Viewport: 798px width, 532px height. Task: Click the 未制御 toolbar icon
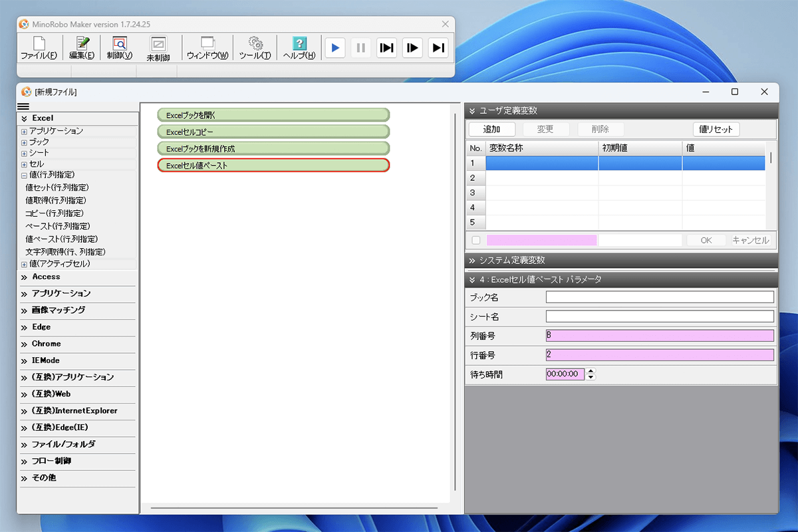tap(158, 49)
